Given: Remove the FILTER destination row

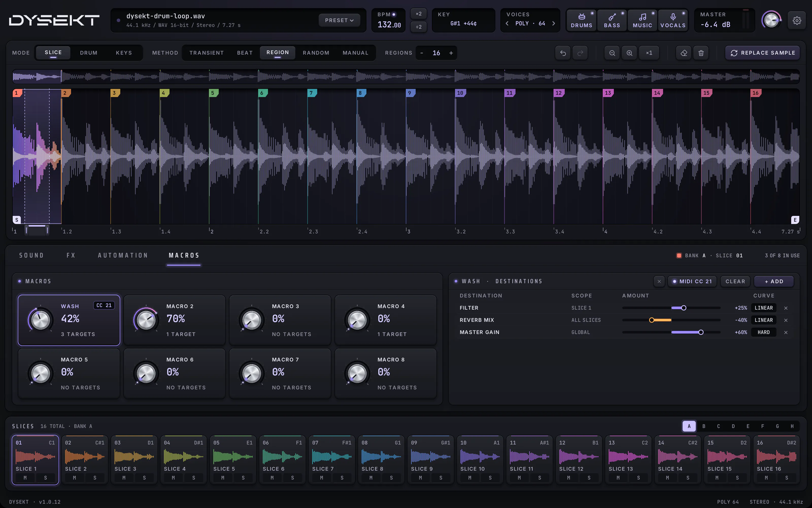Looking at the screenshot, I should click(x=786, y=308).
